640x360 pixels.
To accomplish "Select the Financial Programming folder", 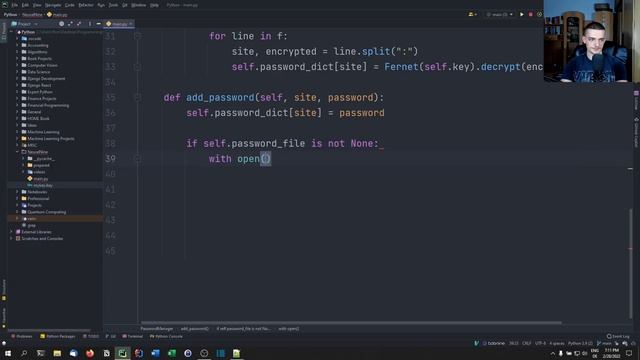I will (x=48, y=105).
